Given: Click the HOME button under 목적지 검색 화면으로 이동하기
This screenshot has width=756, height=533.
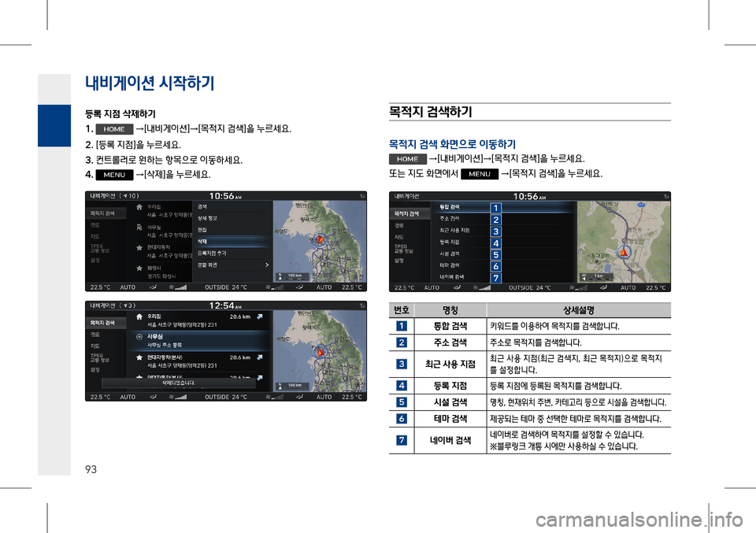Looking at the screenshot, I should (x=407, y=159).
